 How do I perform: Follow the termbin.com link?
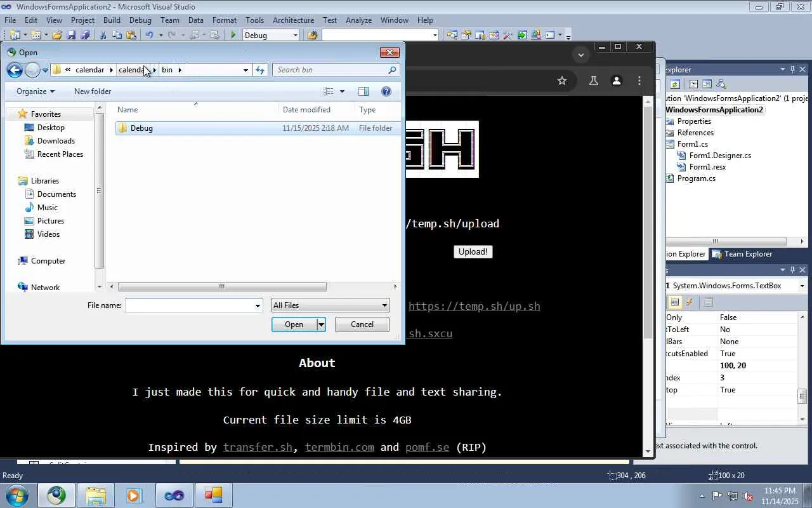pos(339,447)
